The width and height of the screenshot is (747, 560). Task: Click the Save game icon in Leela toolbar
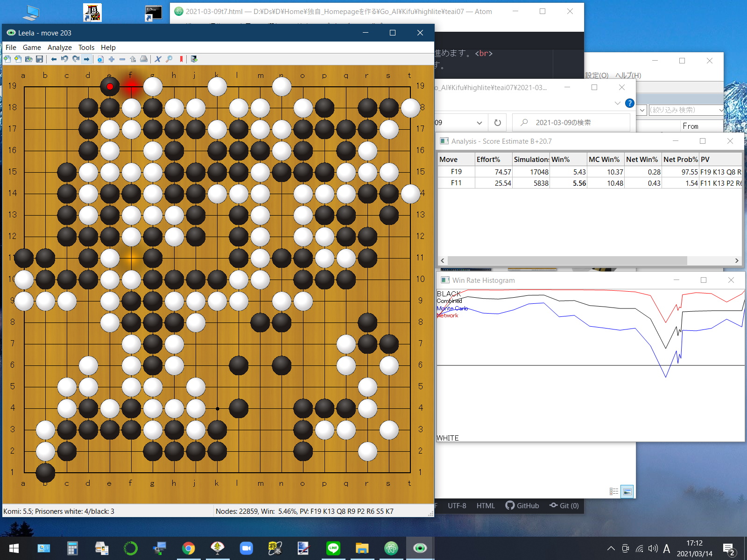pyautogui.click(x=40, y=59)
